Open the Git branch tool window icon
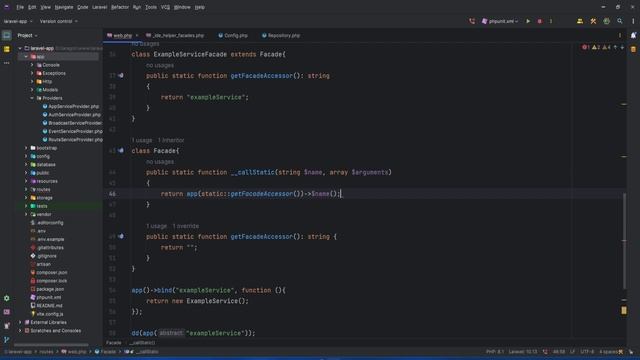 click(x=7, y=340)
